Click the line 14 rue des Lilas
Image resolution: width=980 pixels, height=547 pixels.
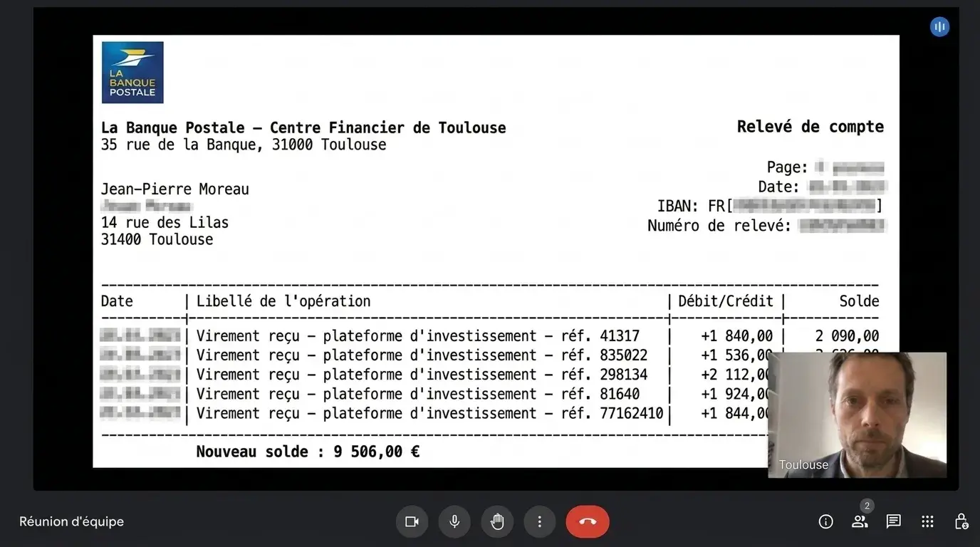click(165, 222)
